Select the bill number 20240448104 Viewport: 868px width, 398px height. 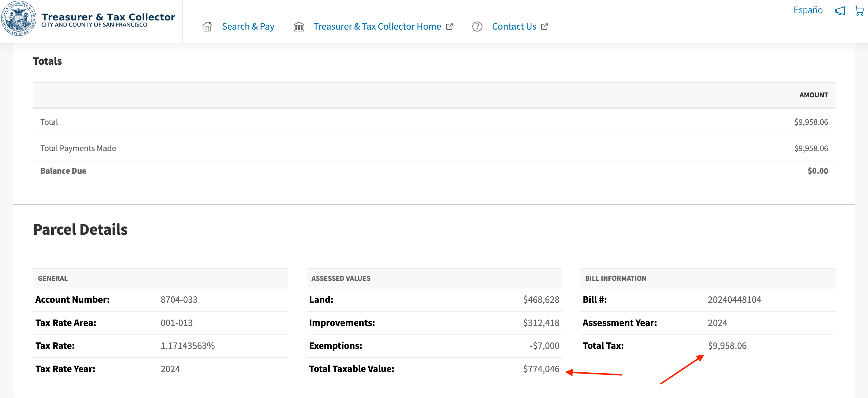734,299
